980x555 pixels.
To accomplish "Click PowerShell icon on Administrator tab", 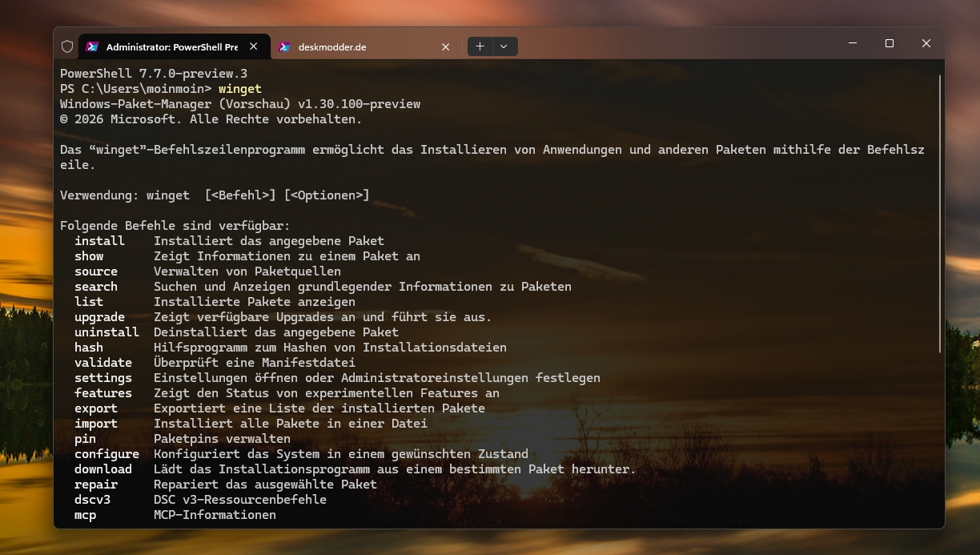I will point(92,46).
